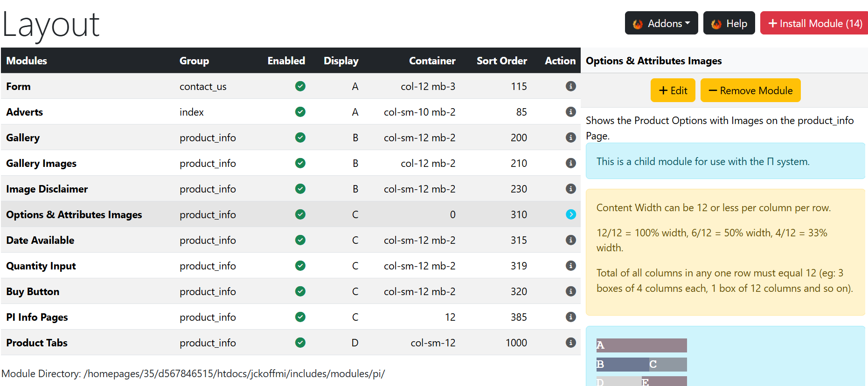This screenshot has height=386, width=868.
Task: Open info icon for Buy Button row
Action: (x=570, y=291)
